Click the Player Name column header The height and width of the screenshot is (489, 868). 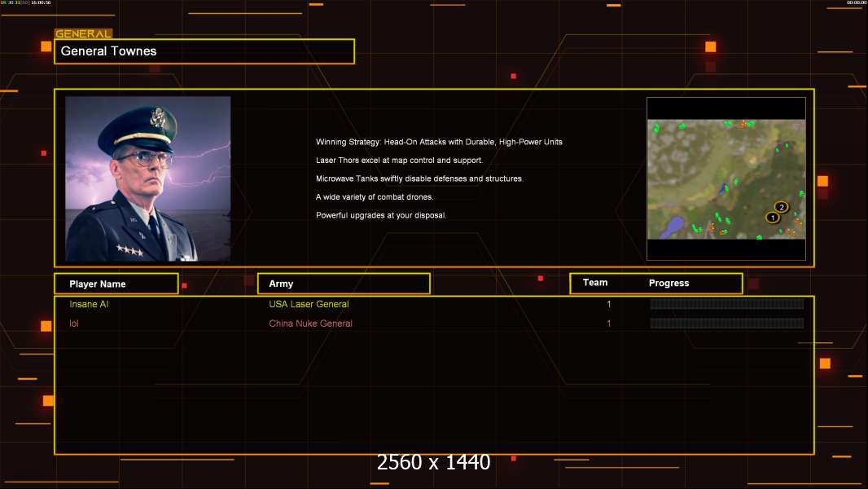(x=116, y=284)
